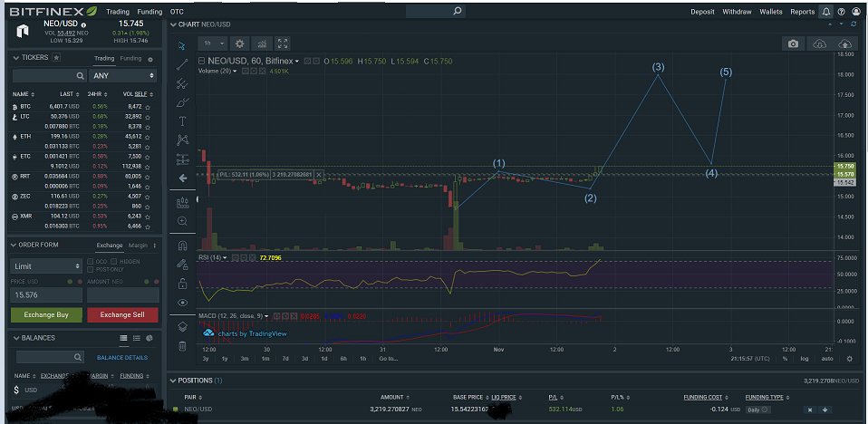Image resolution: width=868 pixels, height=424 pixels.
Task: Open the chart settings gear near auto
Action: 850,359
